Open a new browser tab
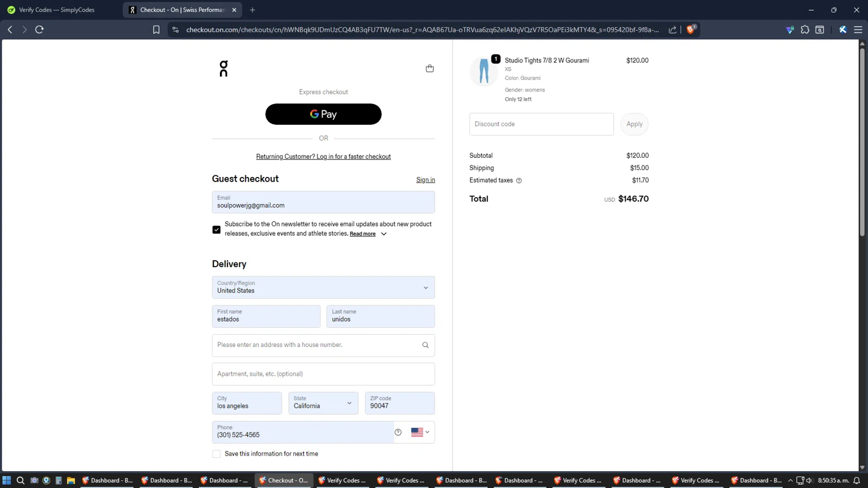The image size is (868, 488). coord(252,10)
